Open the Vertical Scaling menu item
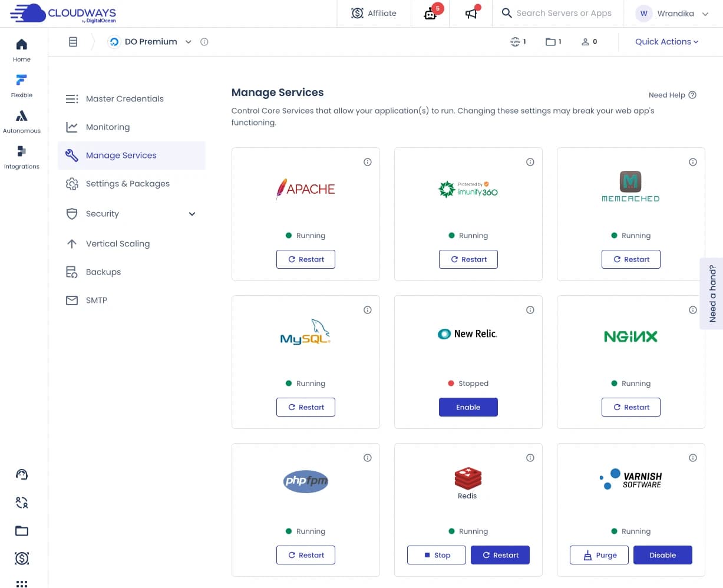723x588 pixels. coord(118,244)
